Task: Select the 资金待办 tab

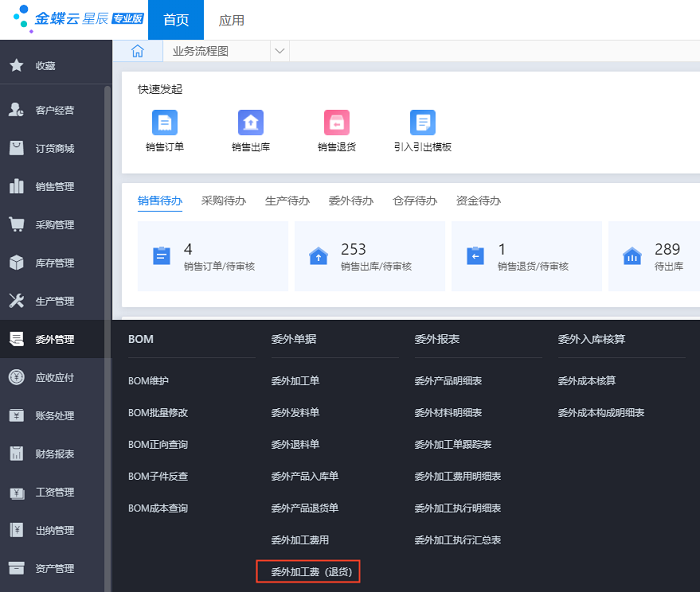Action: (478, 200)
